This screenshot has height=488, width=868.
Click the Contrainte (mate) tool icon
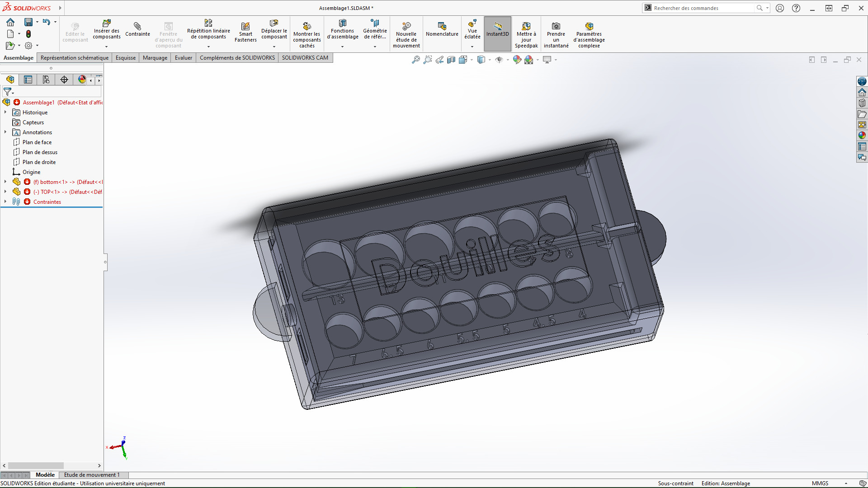click(x=137, y=26)
